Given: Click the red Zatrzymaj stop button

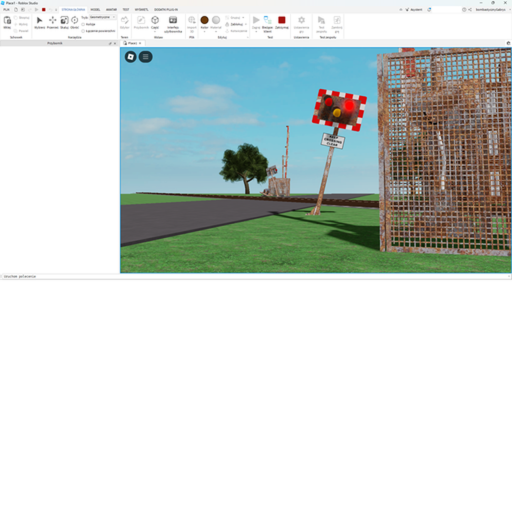Looking at the screenshot, I should coord(282,22).
